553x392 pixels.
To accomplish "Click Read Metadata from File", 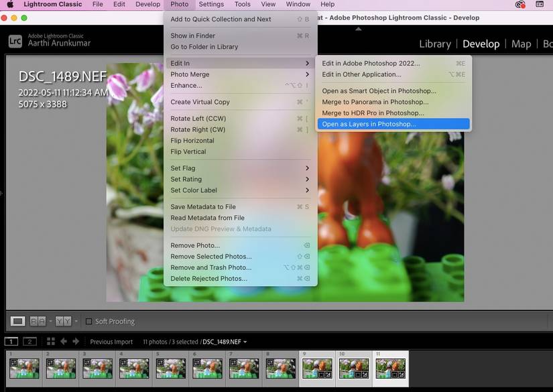I will pyautogui.click(x=240, y=218).
